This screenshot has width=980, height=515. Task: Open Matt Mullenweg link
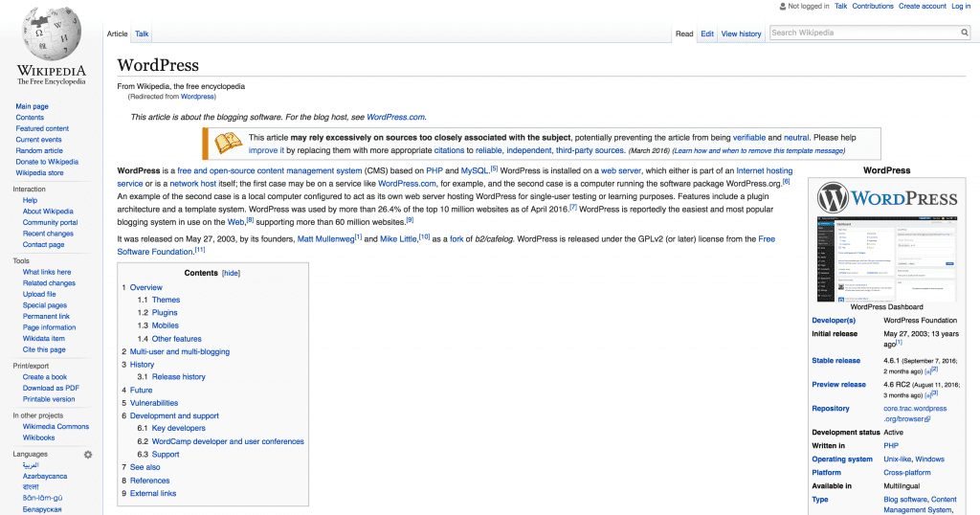(325, 238)
